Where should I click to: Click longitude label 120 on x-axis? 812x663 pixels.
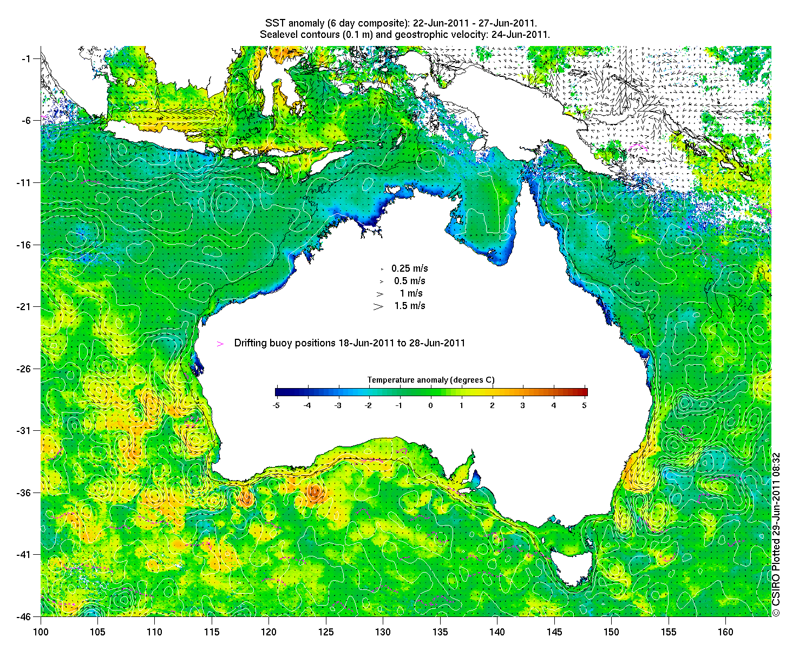pyautogui.click(x=269, y=632)
